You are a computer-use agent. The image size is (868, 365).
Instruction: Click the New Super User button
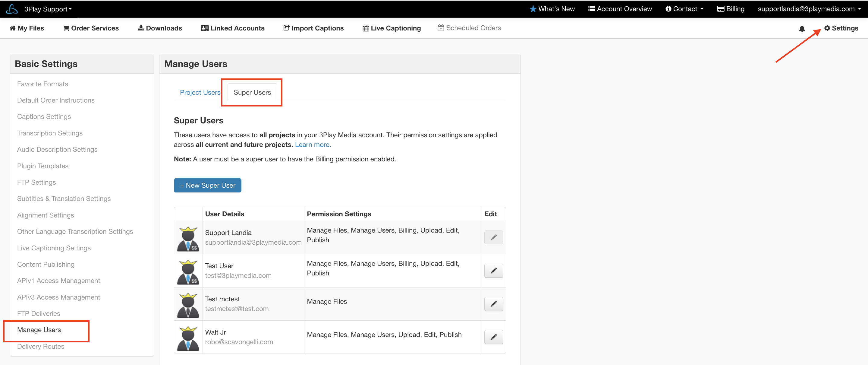(208, 185)
